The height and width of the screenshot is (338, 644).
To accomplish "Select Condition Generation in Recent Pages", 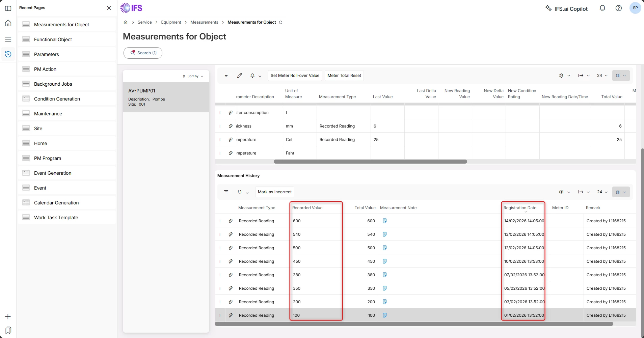I will click(57, 99).
